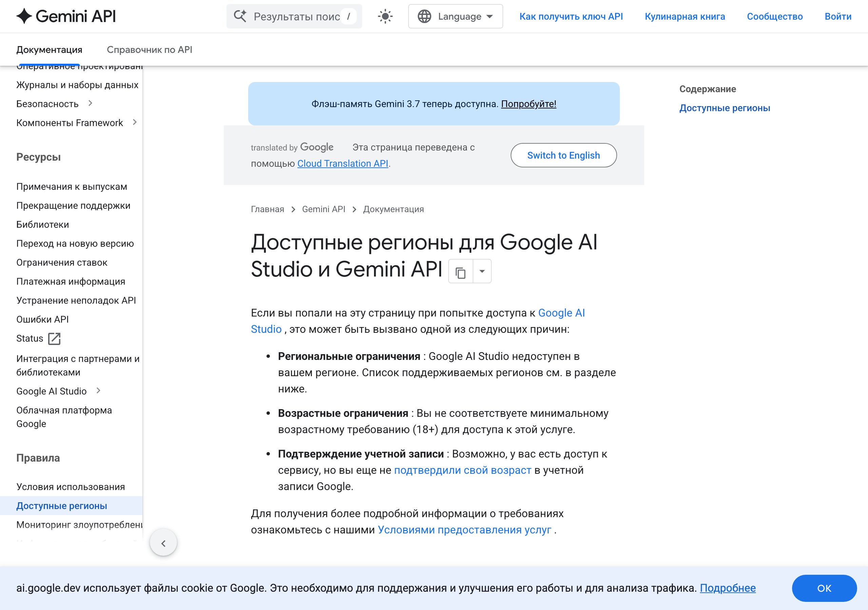
Task: Open подтвердили свой возраст link
Action: tap(462, 470)
